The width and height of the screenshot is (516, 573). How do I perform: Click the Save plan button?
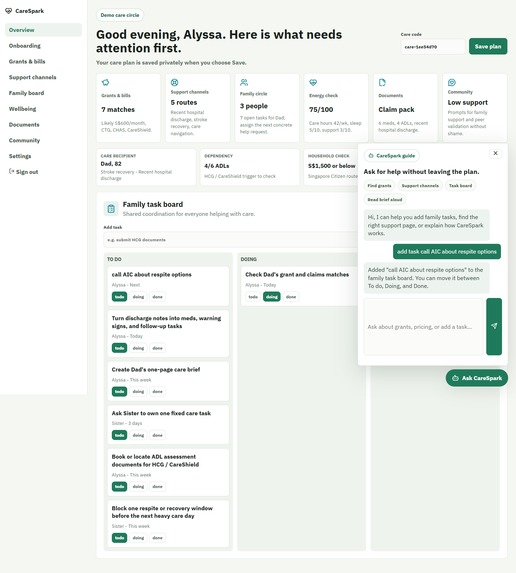tap(488, 46)
